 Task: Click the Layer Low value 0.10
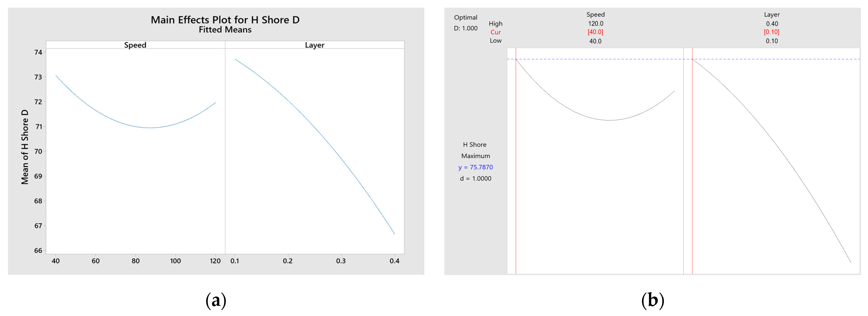(772, 41)
